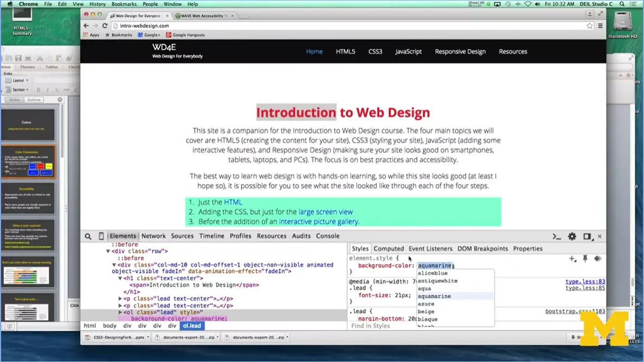Open DevTools settings with the gear icon
The height and width of the screenshot is (362, 644).
point(572,236)
